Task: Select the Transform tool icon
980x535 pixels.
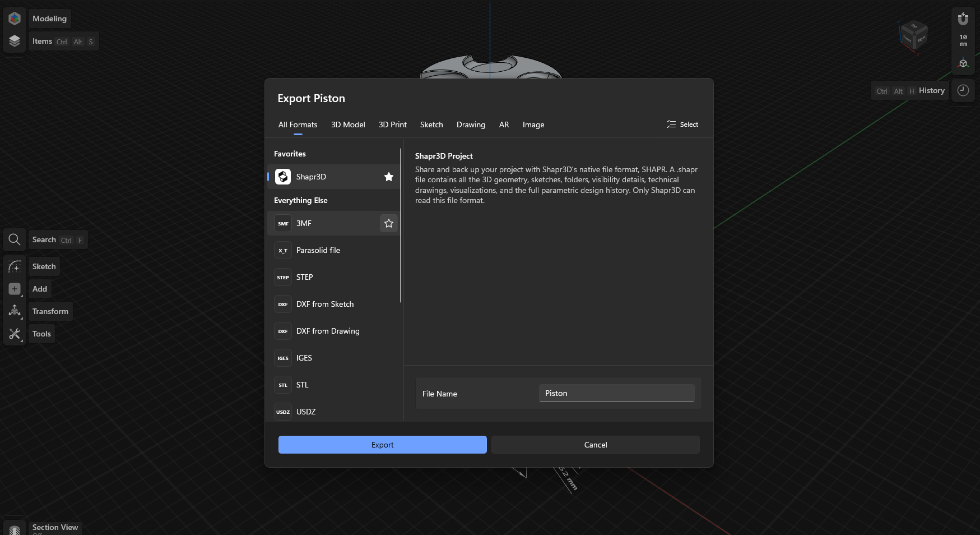Action: (x=15, y=311)
